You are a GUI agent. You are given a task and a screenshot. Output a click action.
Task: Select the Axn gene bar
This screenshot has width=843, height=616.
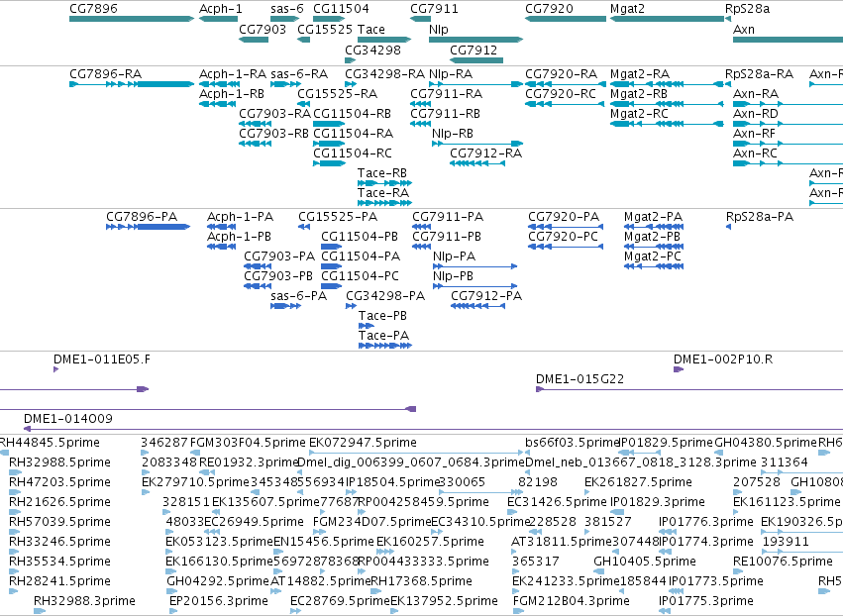click(x=788, y=40)
